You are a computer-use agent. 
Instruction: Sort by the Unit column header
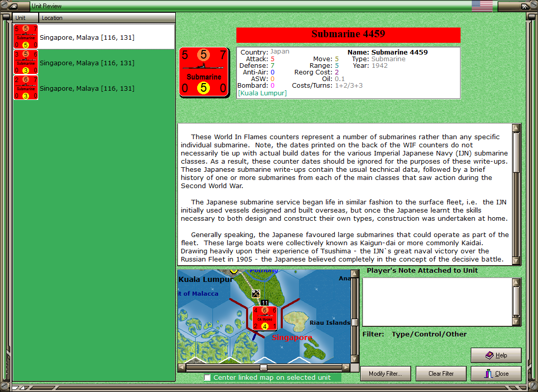click(26, 18)
